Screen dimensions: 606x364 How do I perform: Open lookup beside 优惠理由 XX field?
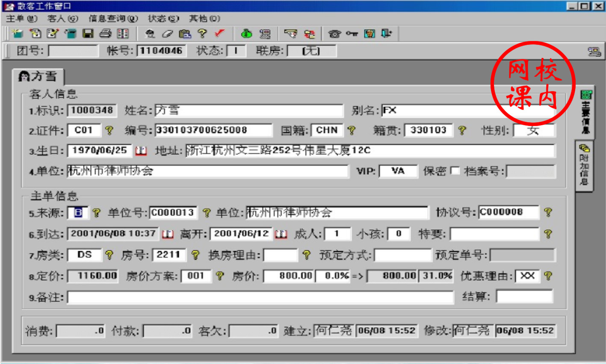548,276
